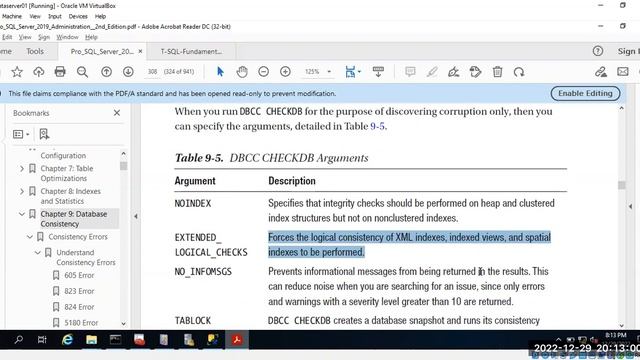Select Chapter 9: Database Consistency bookmark
Screen dimensions: 640x360
[x=74, y=219]
